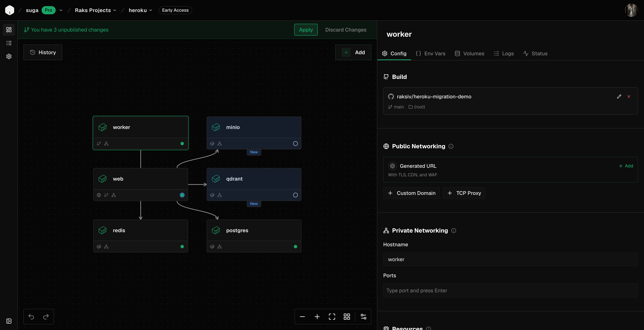Click the Hostname field containing worker
The image size is (644, 330).
tap(510, 259)
